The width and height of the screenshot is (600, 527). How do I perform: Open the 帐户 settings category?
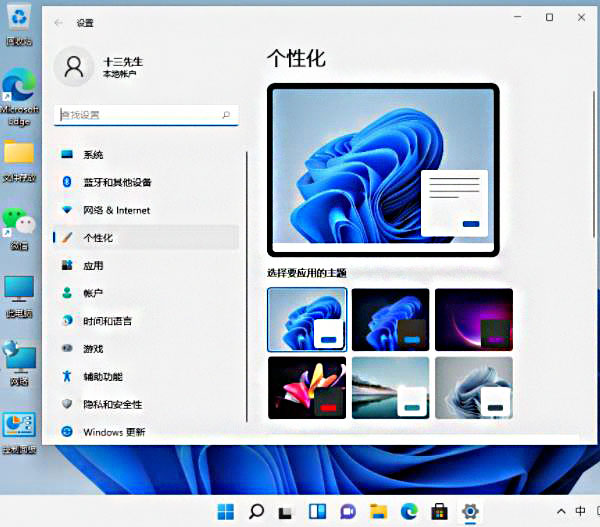[x=146, y=293]
